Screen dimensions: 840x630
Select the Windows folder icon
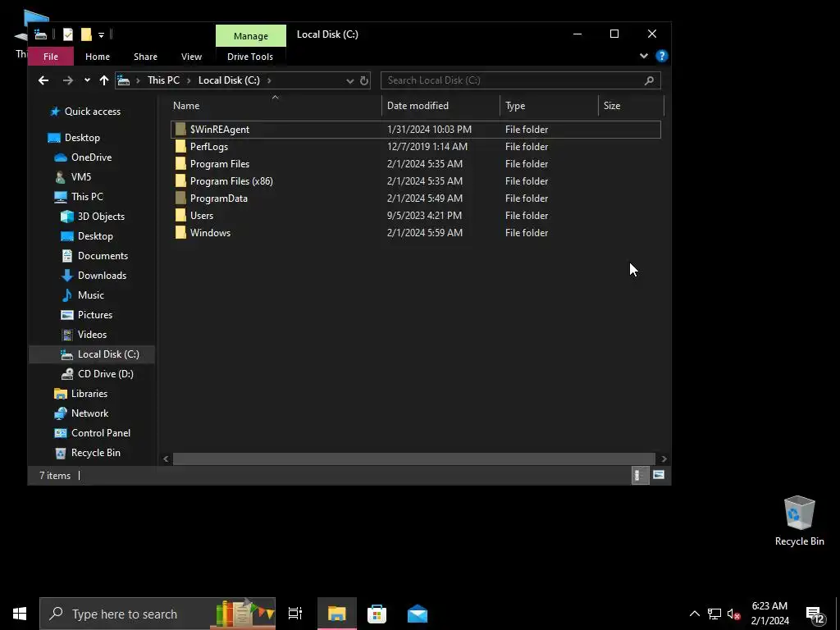coord(180,232)
